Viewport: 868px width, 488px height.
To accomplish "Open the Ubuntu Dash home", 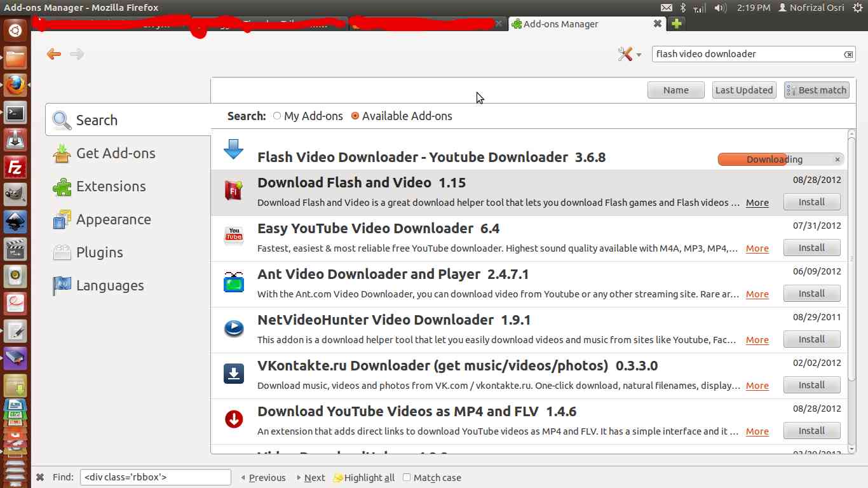I will (15, 30).
